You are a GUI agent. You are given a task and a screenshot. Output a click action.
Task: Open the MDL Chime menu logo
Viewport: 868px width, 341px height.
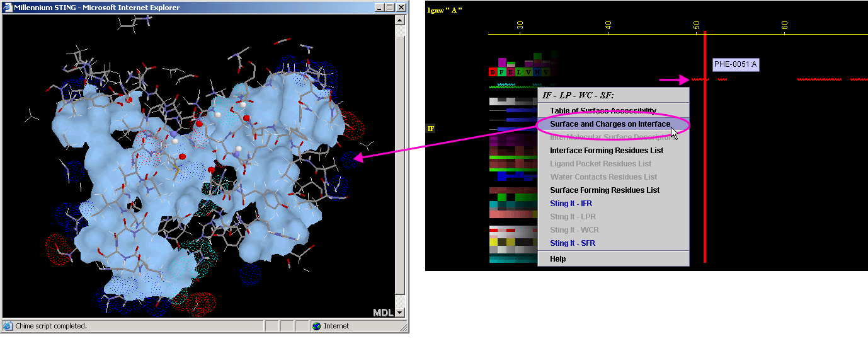383,312
